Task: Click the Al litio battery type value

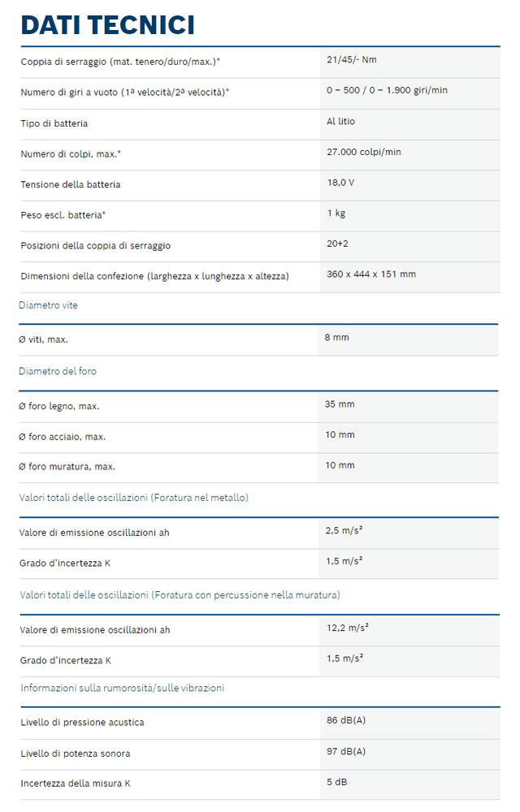Action: pos(340,121)
